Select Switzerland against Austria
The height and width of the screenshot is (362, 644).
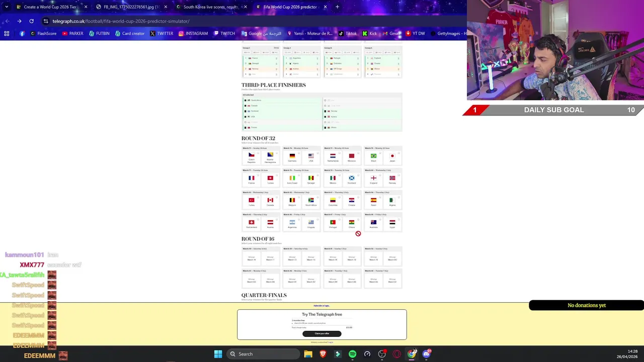(x=251, y=224)
